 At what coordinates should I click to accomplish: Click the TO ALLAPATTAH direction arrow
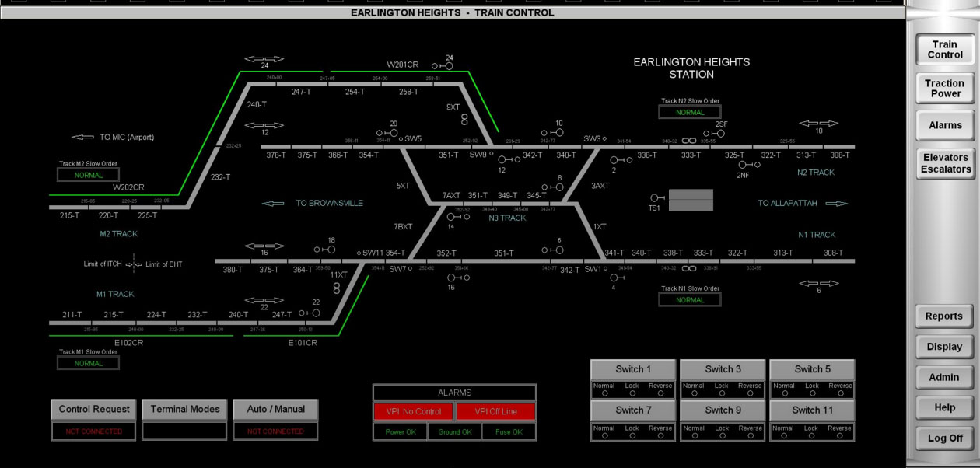pos(836,204)
